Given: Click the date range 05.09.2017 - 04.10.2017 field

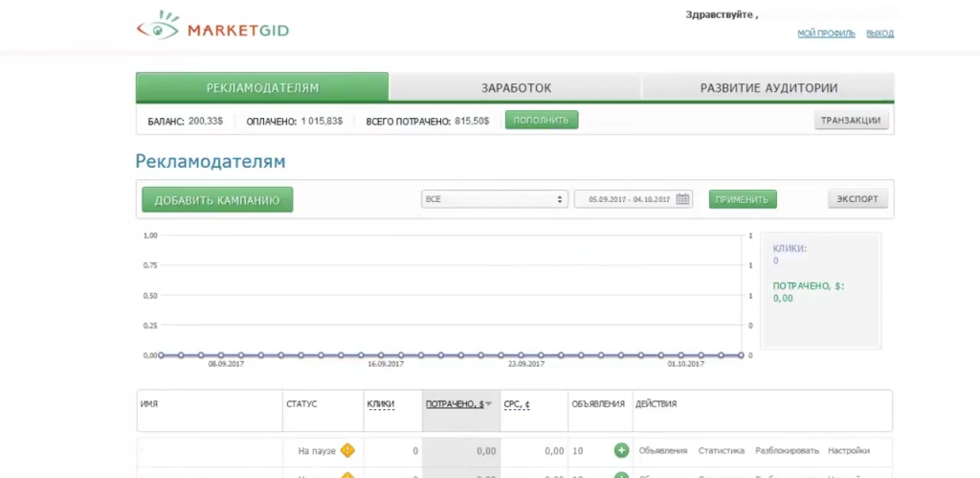Looking at the screenshot, I should (634, 199).
